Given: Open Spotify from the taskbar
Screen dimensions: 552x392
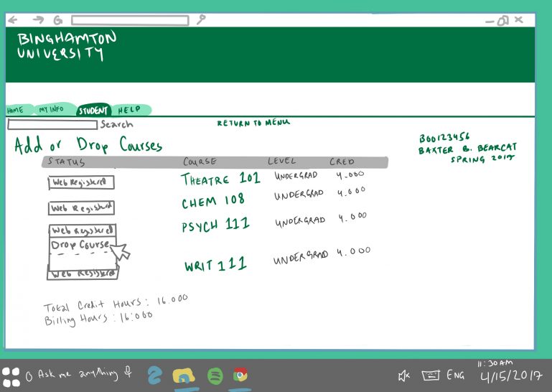Looking at the screenshot, I should 214,375.
